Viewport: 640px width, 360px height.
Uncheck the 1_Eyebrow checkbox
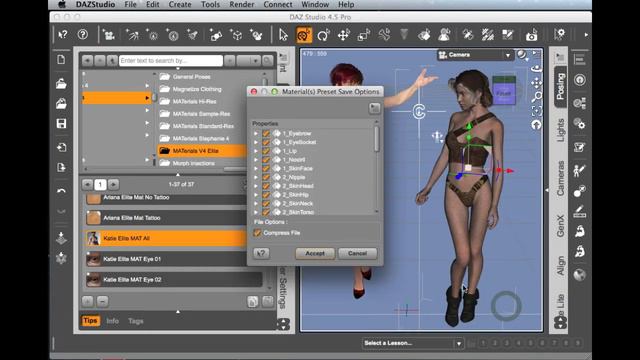click(x=266, y=133)
